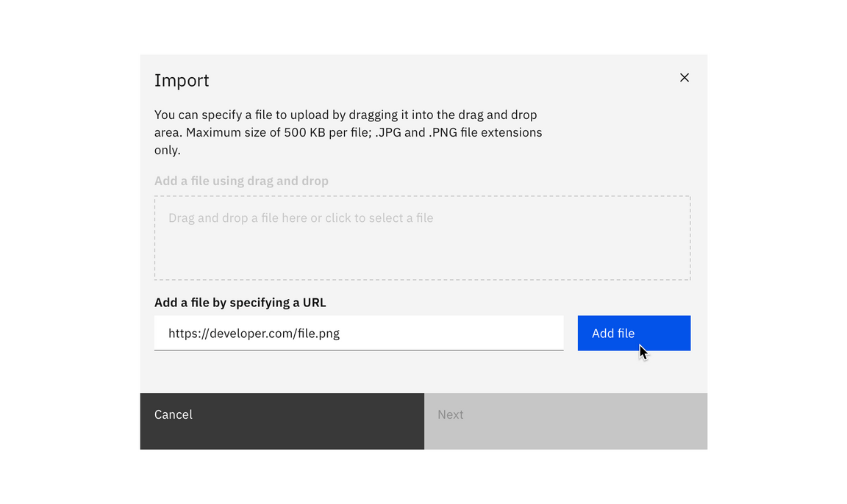The image size is (847, 504).
Task: Click the Import dialog title
Action: [x=182, y=80]
